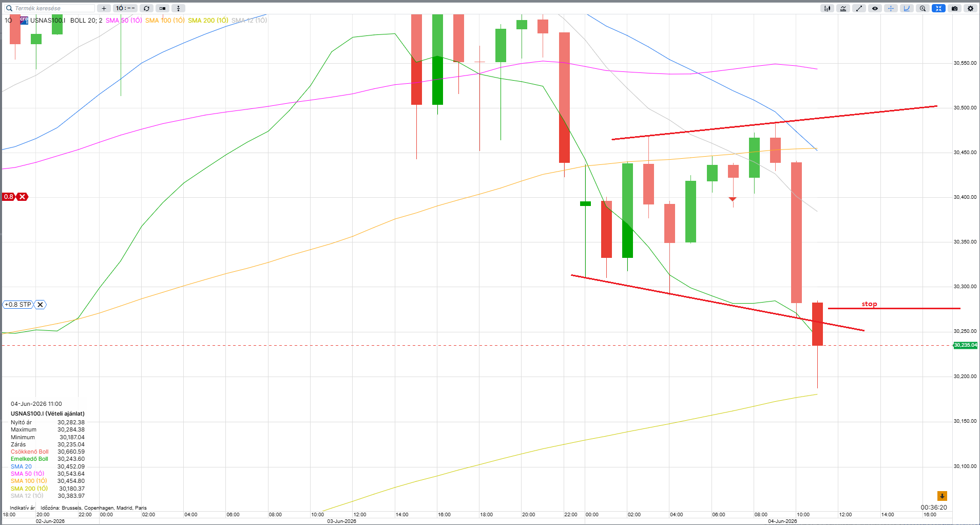Cancel the +0.8 STP stop order

(40, 305)
